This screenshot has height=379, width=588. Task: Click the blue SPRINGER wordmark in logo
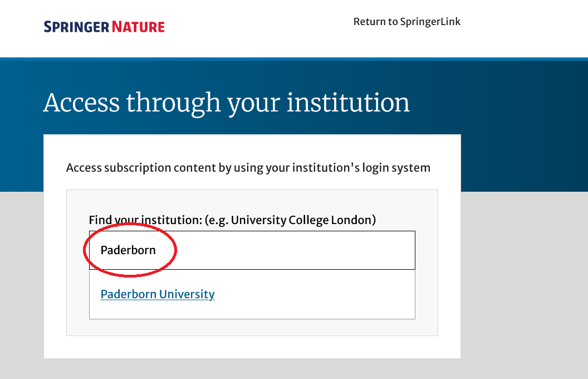coord(76,27)
